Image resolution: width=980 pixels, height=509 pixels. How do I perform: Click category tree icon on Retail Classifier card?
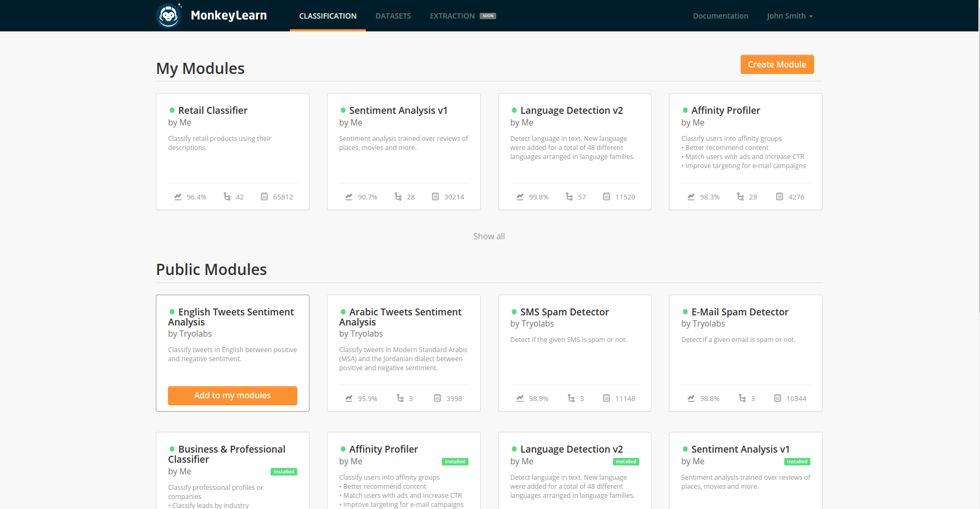point(227,197)
